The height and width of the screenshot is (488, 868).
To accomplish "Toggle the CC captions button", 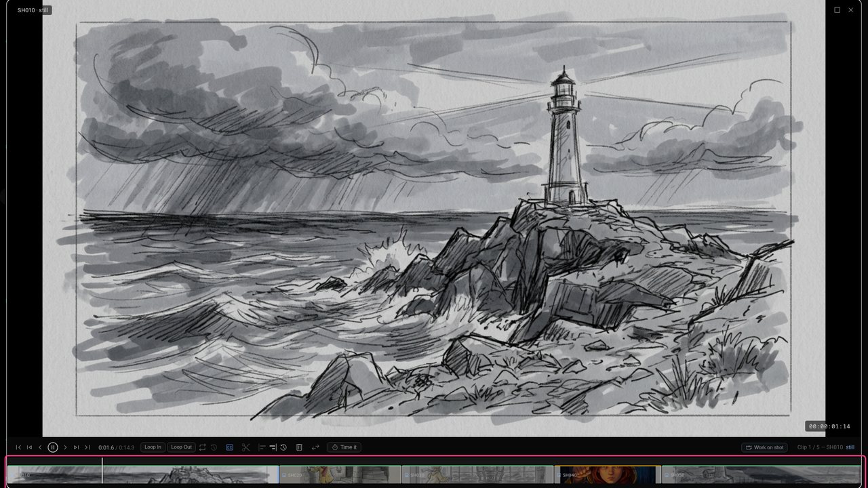I will point(229,447).
